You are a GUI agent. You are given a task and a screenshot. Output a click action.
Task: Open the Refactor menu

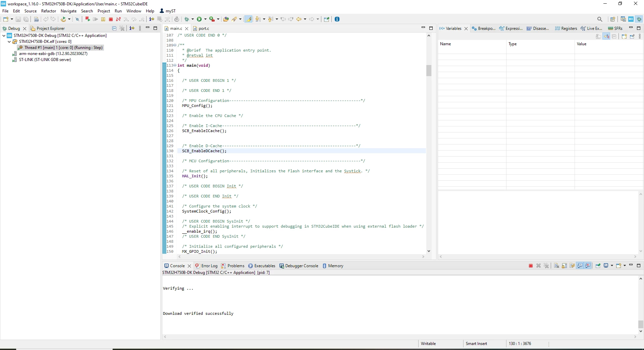49,11
